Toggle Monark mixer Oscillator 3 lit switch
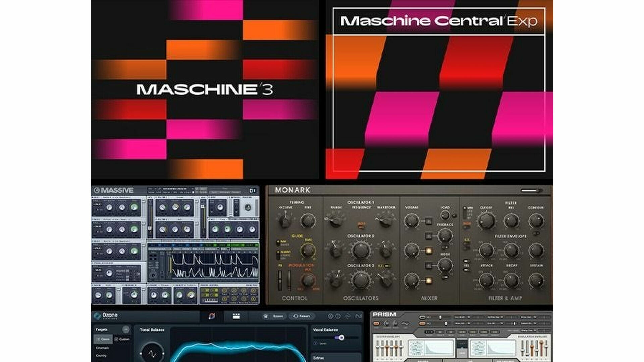This screenshot has height=362, width=644. (x=428, y=280)
